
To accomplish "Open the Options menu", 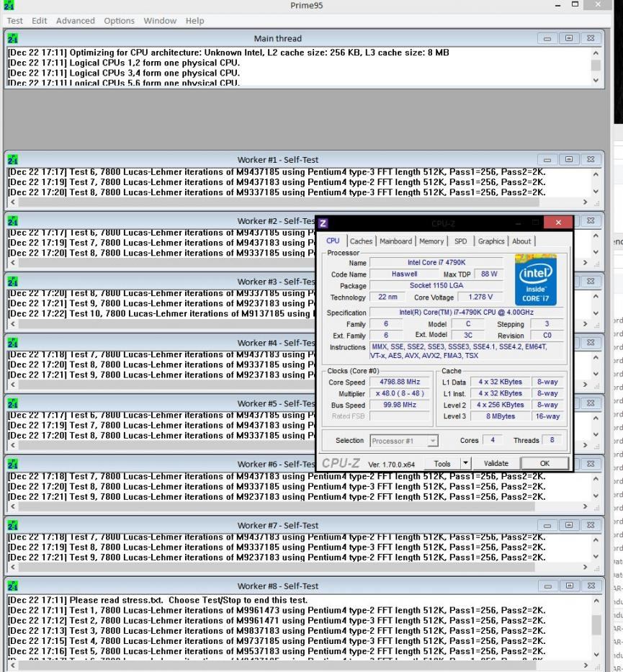I will coord(119,21).
